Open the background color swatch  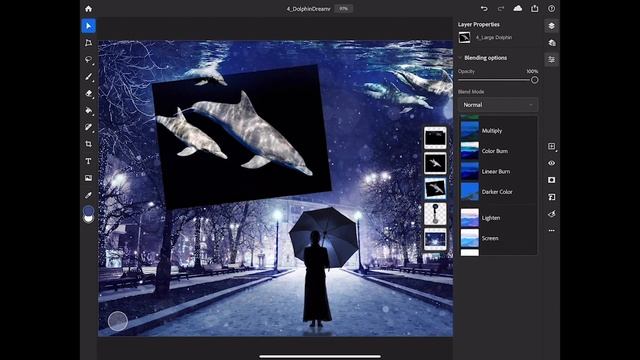(89, 219)
